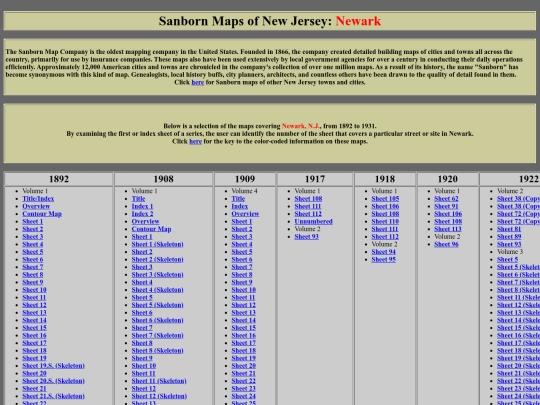Open Contour Map in the 1908 column

coord(151,229)
